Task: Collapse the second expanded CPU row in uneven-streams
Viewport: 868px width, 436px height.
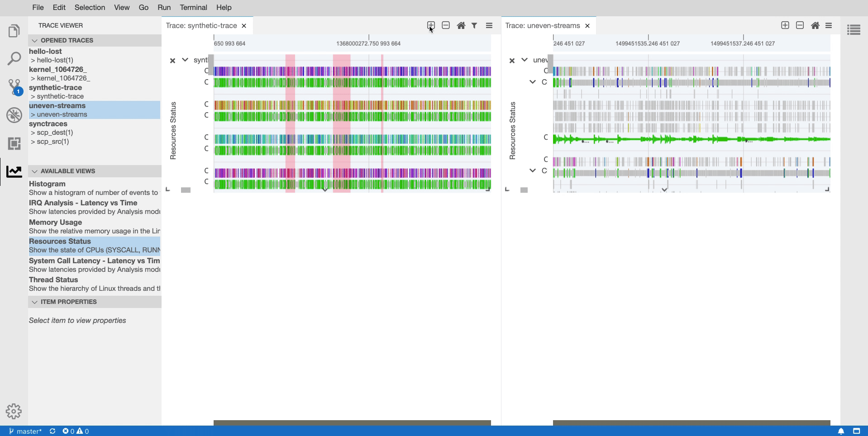Action: 533,171
